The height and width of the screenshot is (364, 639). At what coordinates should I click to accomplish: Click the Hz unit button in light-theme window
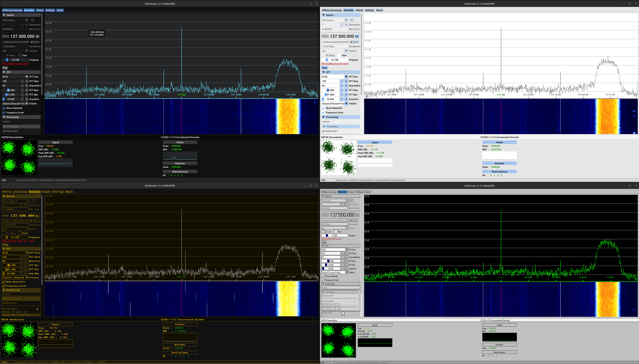click(x=357, y=37)
